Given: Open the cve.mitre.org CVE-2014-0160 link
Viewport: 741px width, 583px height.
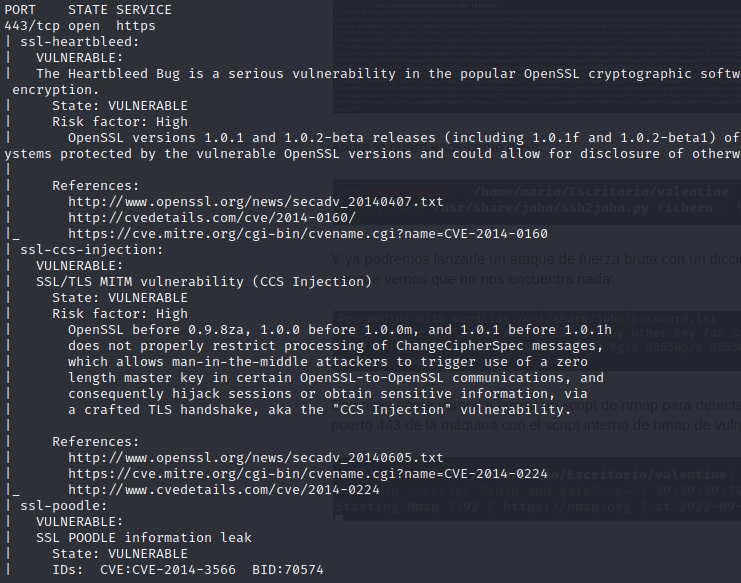Looking at the screenshot, I should pos(308,234).
